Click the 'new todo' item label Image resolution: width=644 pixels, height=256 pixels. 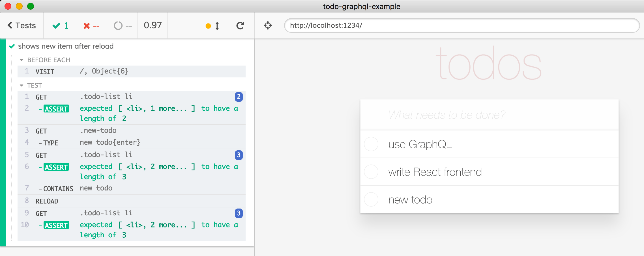[x=410, y=200]
